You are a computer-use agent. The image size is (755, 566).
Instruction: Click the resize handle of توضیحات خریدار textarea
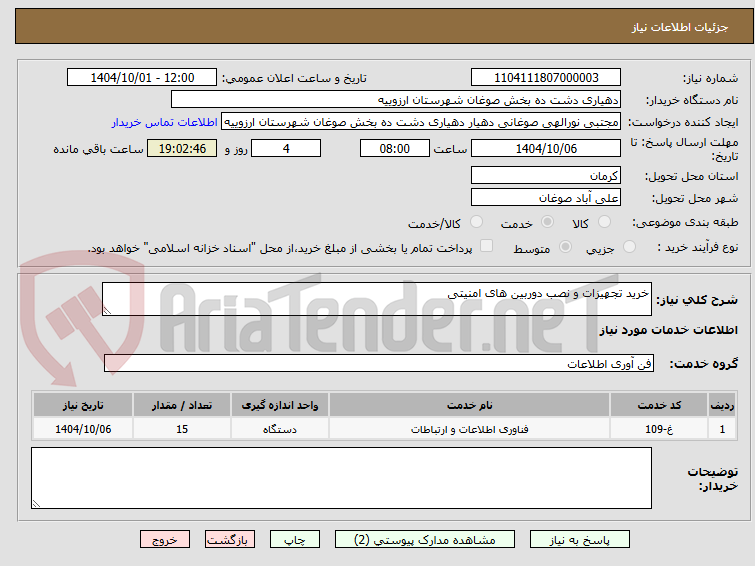[36, 503]
